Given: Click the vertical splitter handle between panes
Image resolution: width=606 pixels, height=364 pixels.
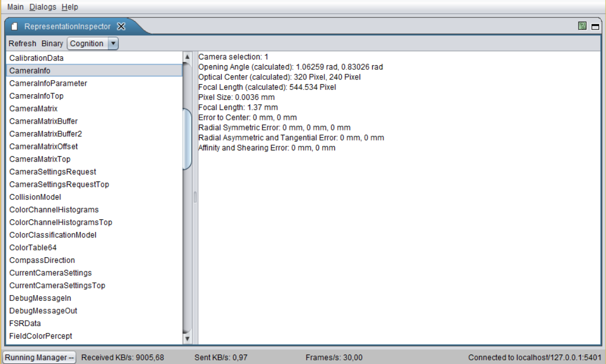Looking at the screenshot, I should point(195,197).
